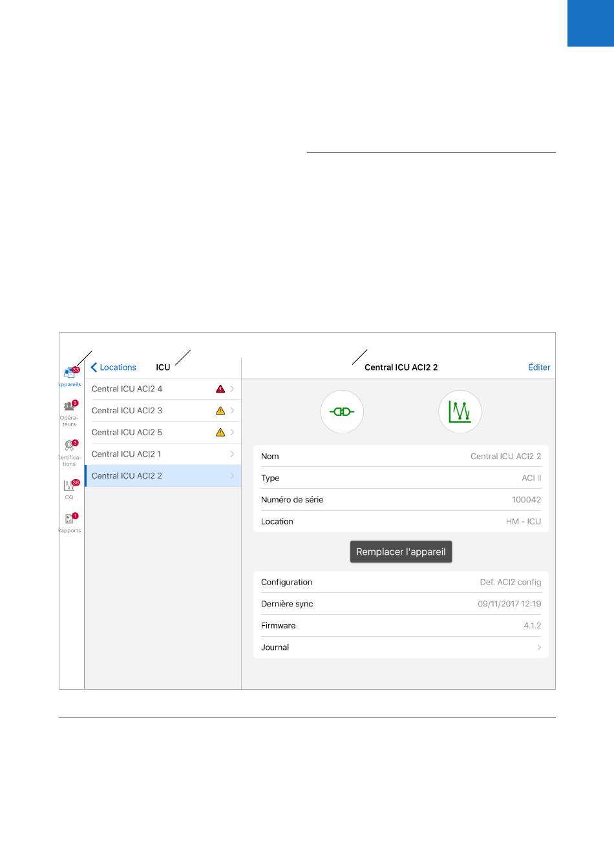Click the serial number 100042
Viewport: 614px width, 868px height.
tap(526, 500)
